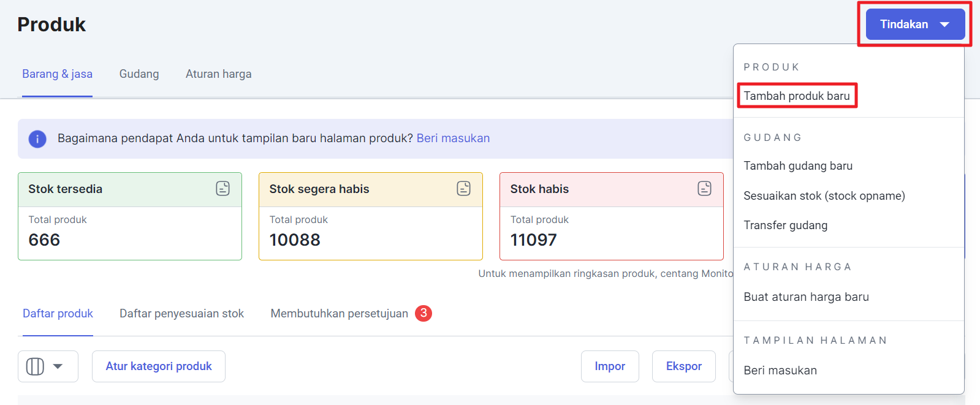Open Membutuhkan persetujuan tab

pyautogui.click(x=339, y=314)
